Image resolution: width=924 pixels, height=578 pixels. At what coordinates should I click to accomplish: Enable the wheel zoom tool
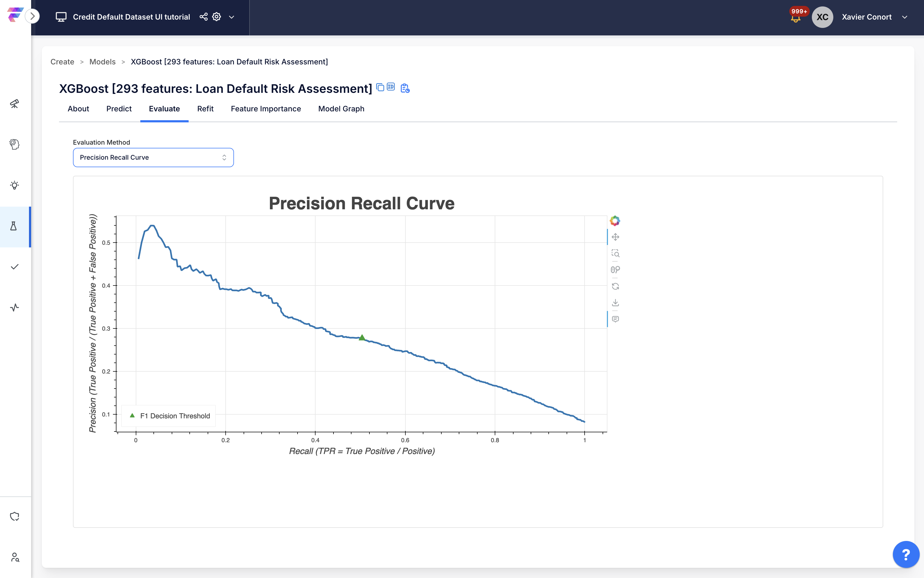615,269
